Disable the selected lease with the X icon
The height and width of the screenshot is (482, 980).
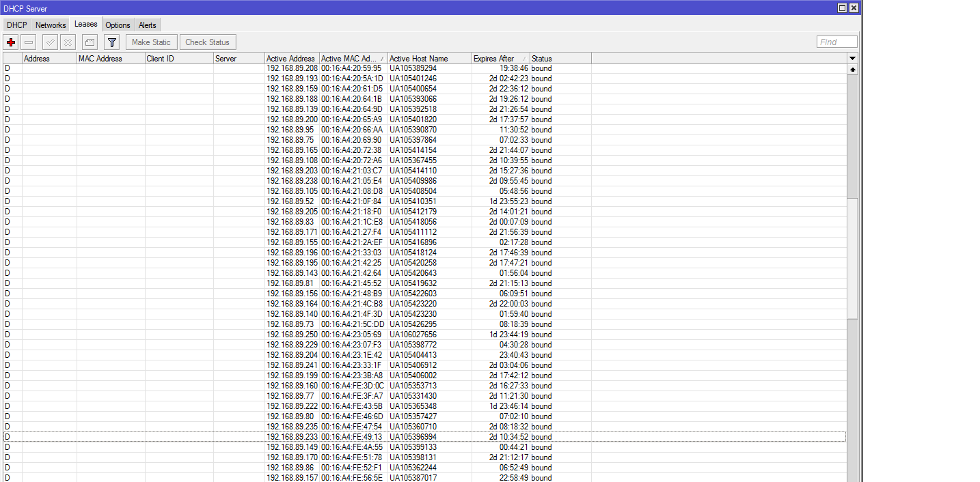pyautogui.click(x=67, y=42)
